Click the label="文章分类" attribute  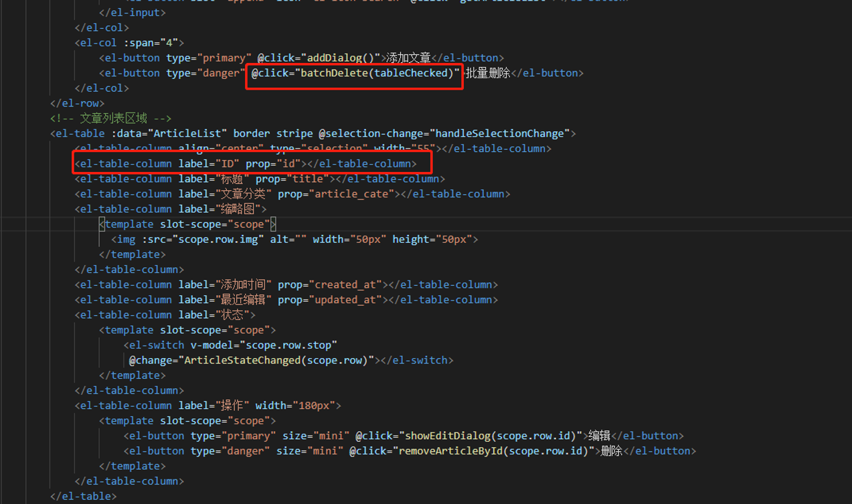(x=225, y=194)
